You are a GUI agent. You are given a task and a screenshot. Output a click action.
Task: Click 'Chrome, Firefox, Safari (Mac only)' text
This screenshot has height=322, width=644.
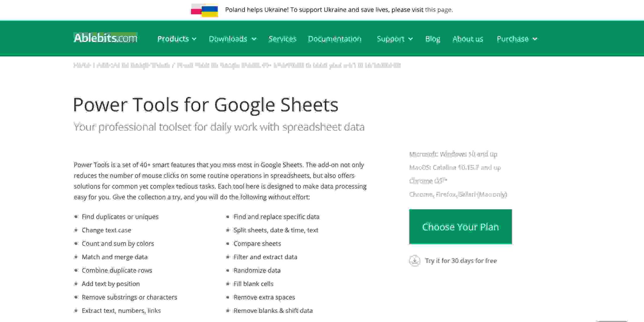(458, 194)
